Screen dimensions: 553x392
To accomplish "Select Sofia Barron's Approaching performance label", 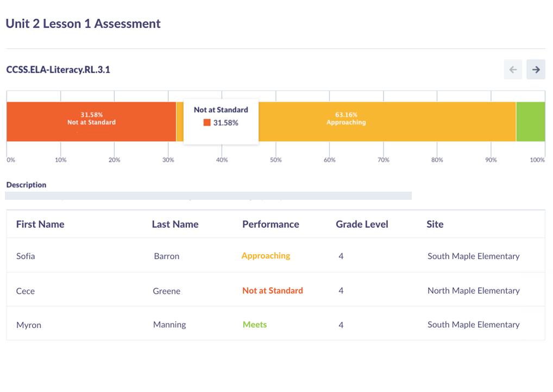I will coord(266,256).
